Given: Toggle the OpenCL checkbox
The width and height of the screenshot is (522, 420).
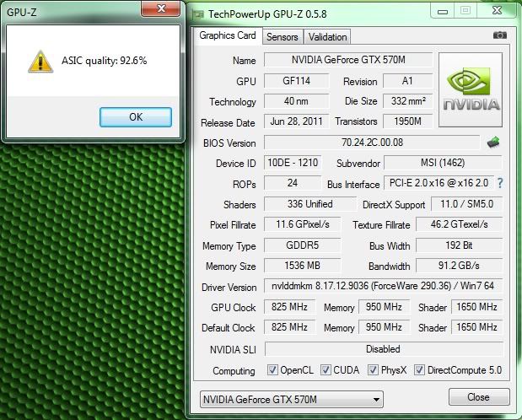Looking at the screenshot, I should 272,369.
